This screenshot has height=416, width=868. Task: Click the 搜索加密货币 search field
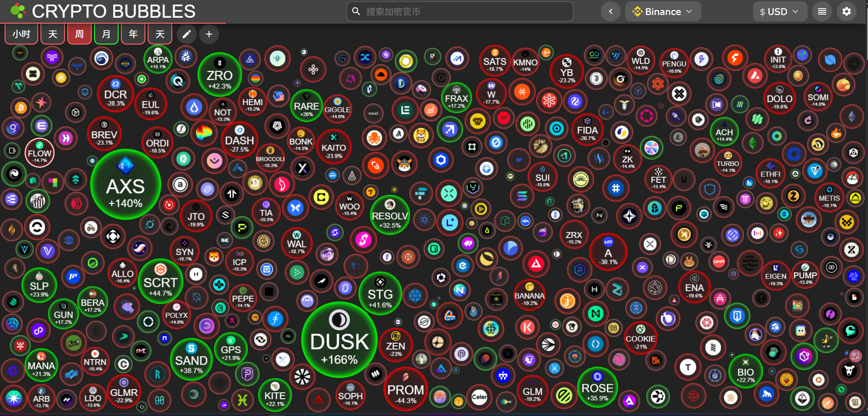459,11
